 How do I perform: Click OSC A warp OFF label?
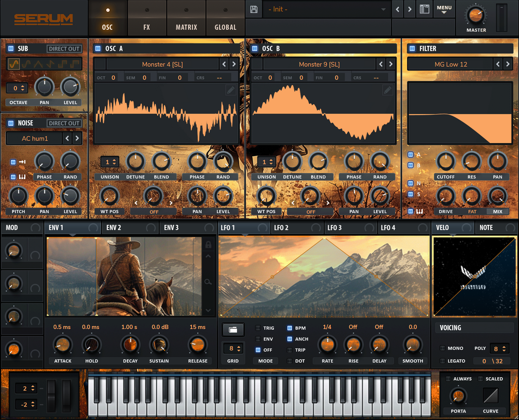click(x=154, y=212)
